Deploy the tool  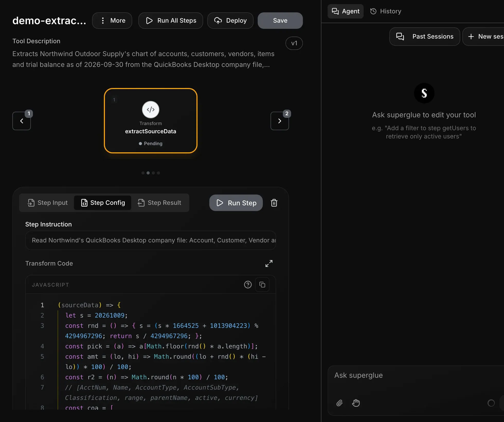click(230, 21)
